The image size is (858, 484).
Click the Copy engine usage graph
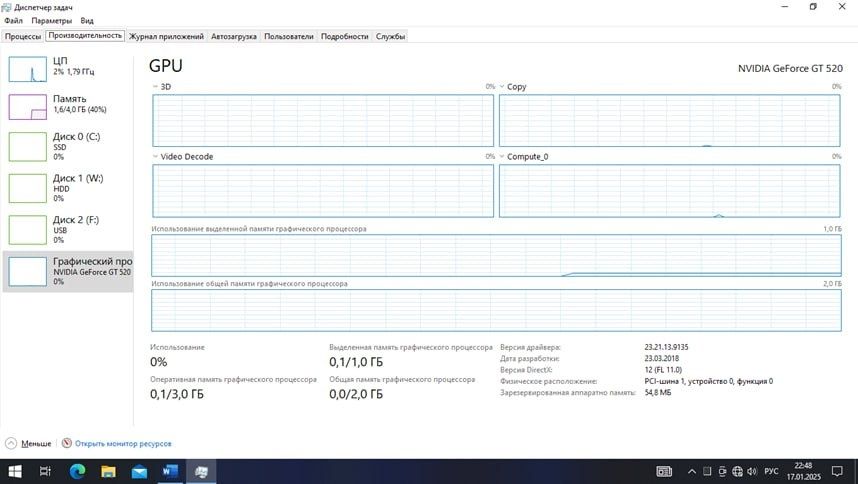670,120
